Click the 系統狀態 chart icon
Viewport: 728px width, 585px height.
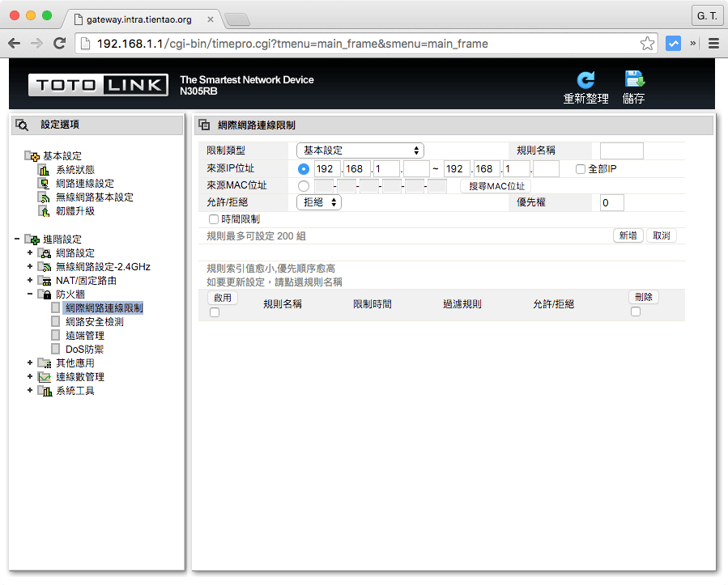pyautogui.click(x=45, y=170)
